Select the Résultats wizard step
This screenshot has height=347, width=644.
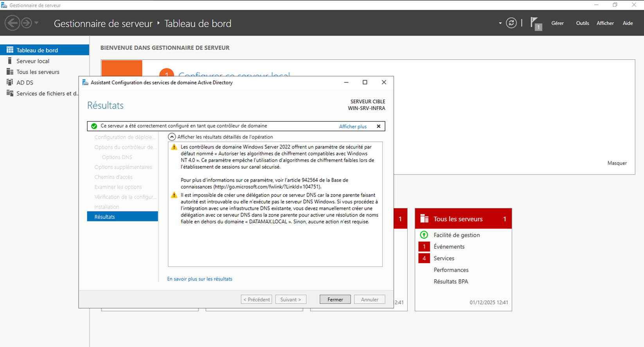click(122, 217)
